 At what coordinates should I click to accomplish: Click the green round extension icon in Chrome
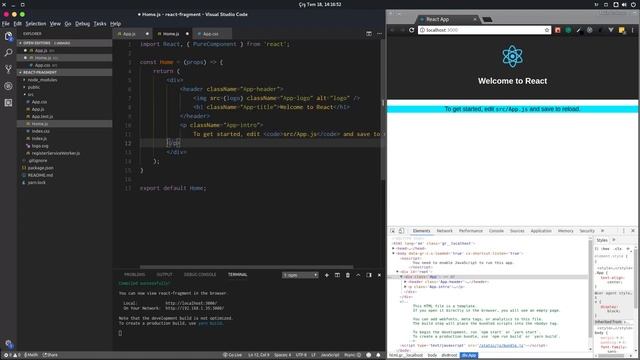coord(568,30)
